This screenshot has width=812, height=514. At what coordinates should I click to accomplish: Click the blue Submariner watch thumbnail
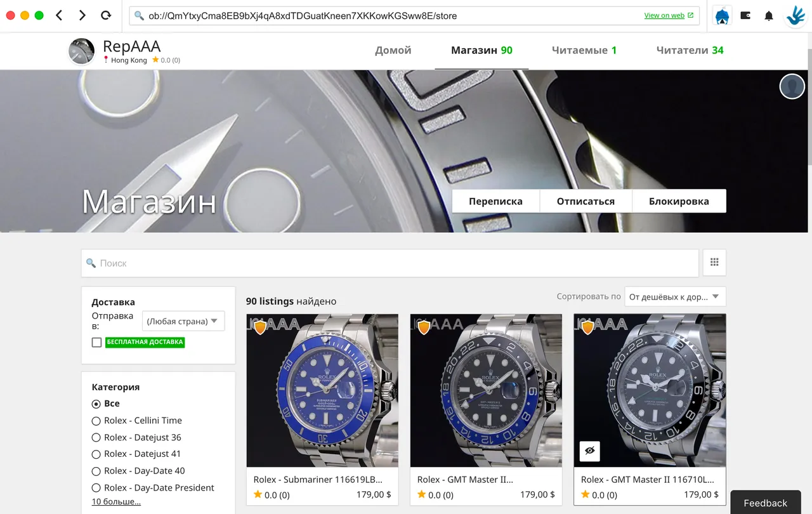[x=322, y=391]
